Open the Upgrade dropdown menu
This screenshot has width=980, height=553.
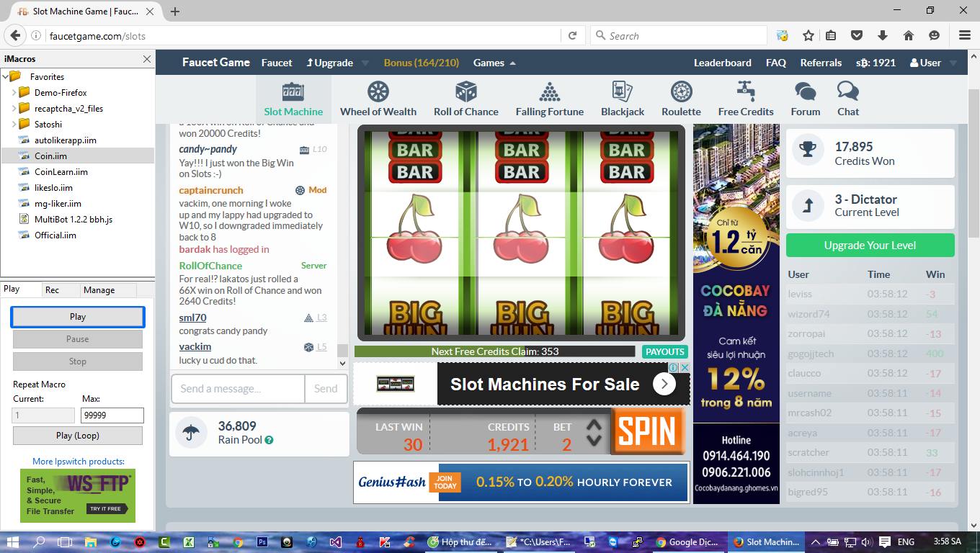pos(338,63)
